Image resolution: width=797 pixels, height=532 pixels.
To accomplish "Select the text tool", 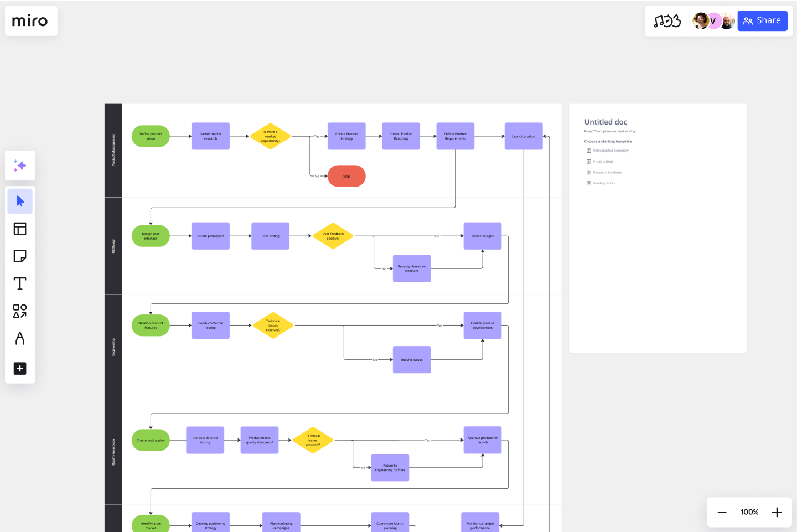I will [x=20, y=283].
